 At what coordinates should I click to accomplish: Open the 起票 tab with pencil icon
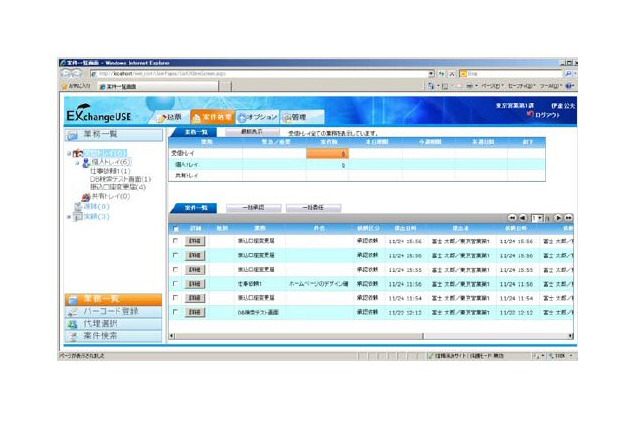(x=171, y=117)
